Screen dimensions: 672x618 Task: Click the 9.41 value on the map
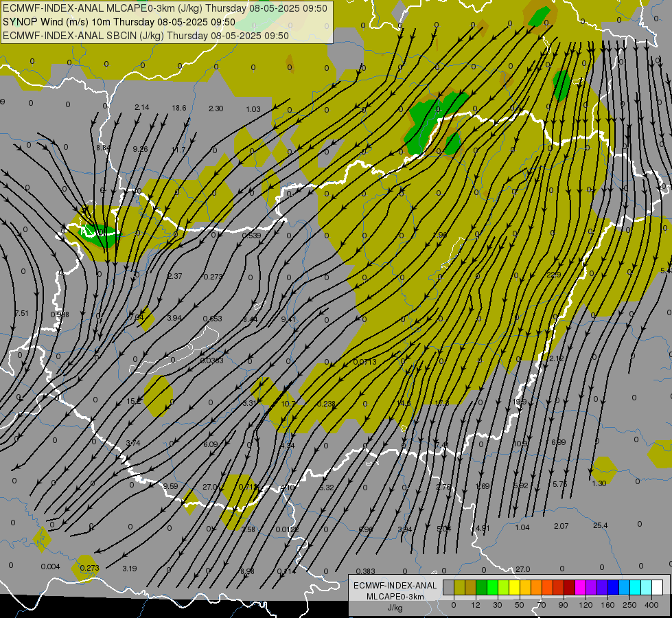coord(288,319)
